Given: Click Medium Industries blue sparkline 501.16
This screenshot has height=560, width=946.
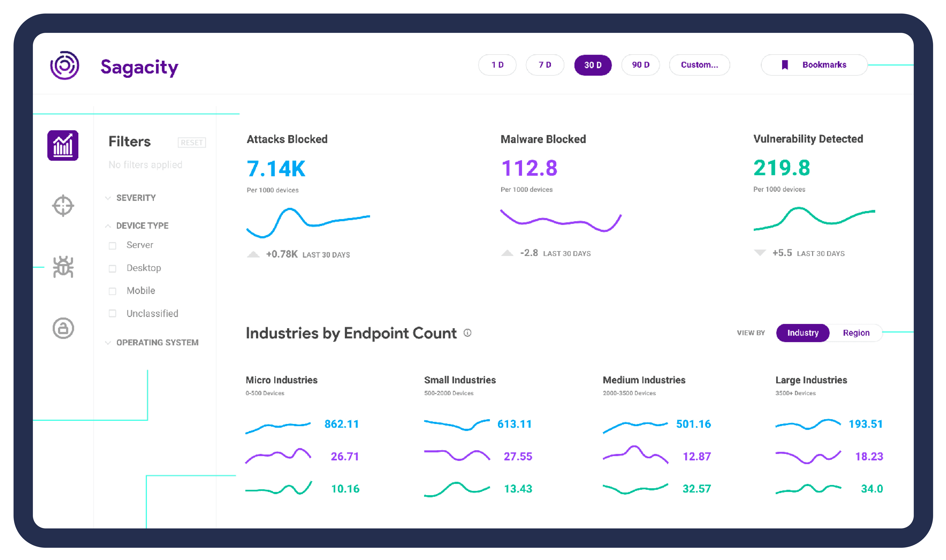Looking at the screenshot, I should point(635,428).
